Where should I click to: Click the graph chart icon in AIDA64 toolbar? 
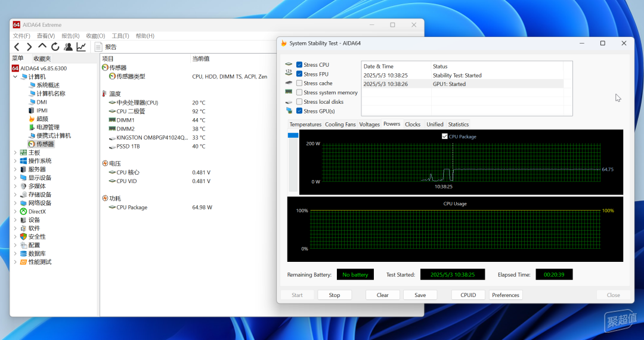[81, 47]
